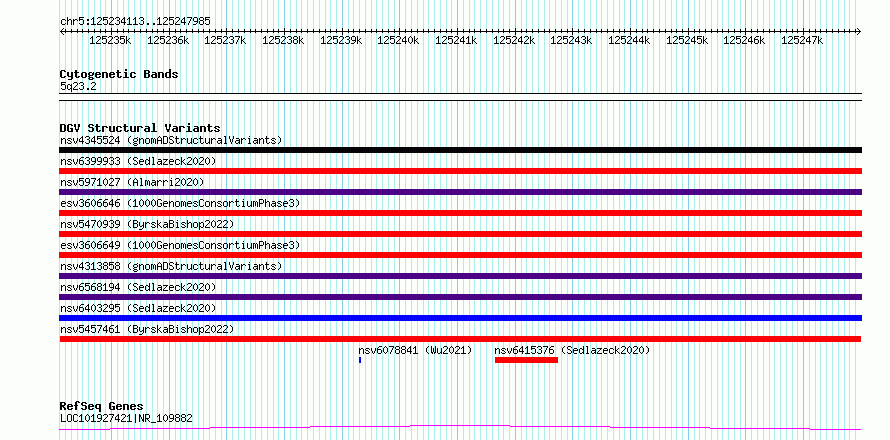Select the 5q23.2 cytogenetic band bar
Screen dimensions: 890x440
click(x=460, y=97)
